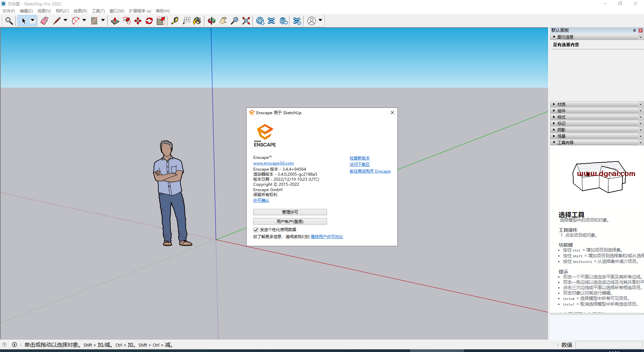Uncheck 发送个性化使用数据 in the Enscape dialog

[x=256, y=230]
